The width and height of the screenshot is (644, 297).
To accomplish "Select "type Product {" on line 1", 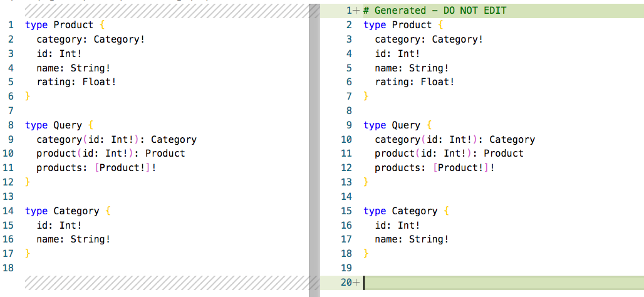I will [65, 25].
